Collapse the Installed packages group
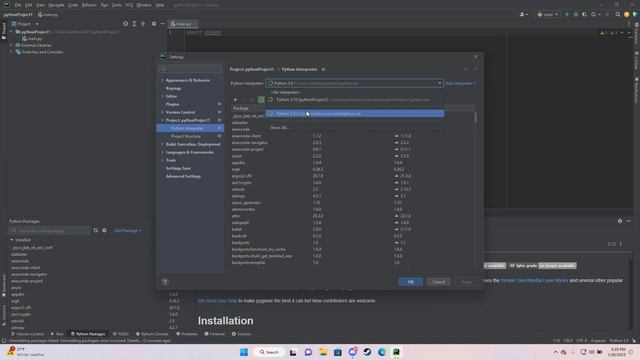Image resolution: width=640 pixels, height=360 pixels. point(11,240)
